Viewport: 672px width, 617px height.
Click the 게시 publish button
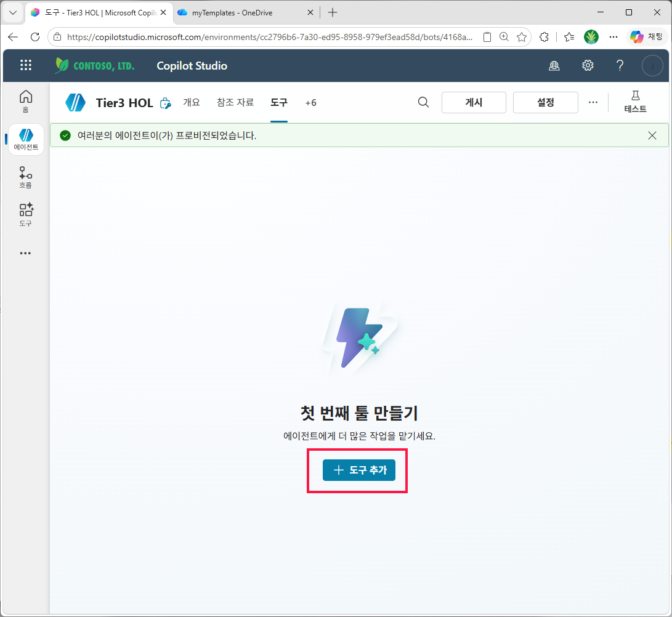pos(474,102)
